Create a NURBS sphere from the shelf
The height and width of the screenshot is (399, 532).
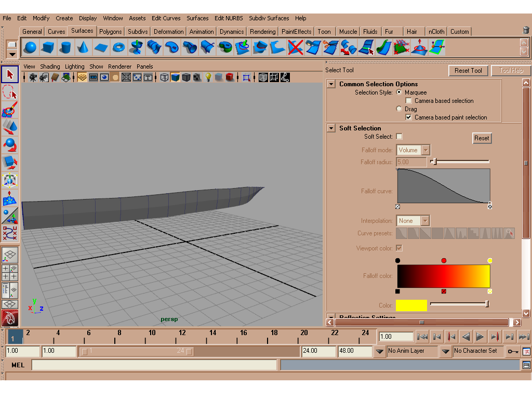click(x=30, y=48)
